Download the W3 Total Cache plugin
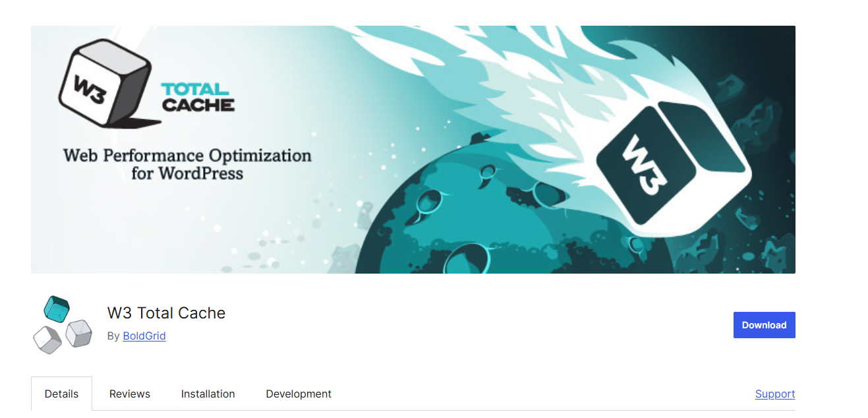The image size is (868, 418). pos(764,325)
